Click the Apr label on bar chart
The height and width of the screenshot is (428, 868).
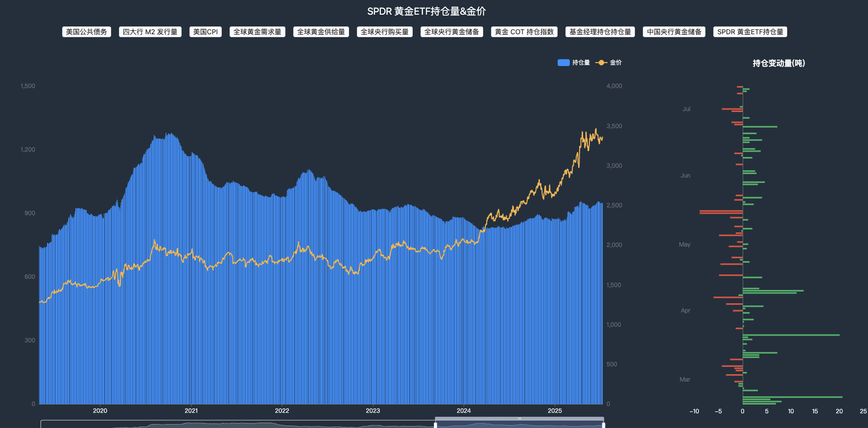[x=685, y=311]
